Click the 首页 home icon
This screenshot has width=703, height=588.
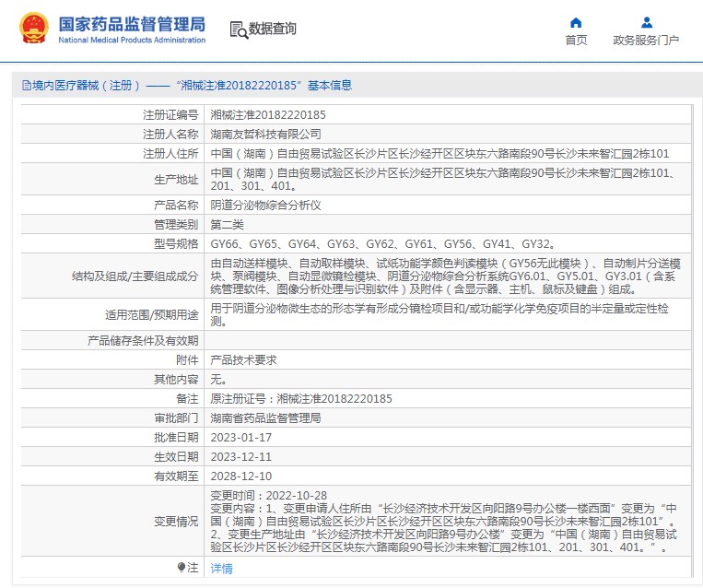pyautogui.click(x=576, y=22)
